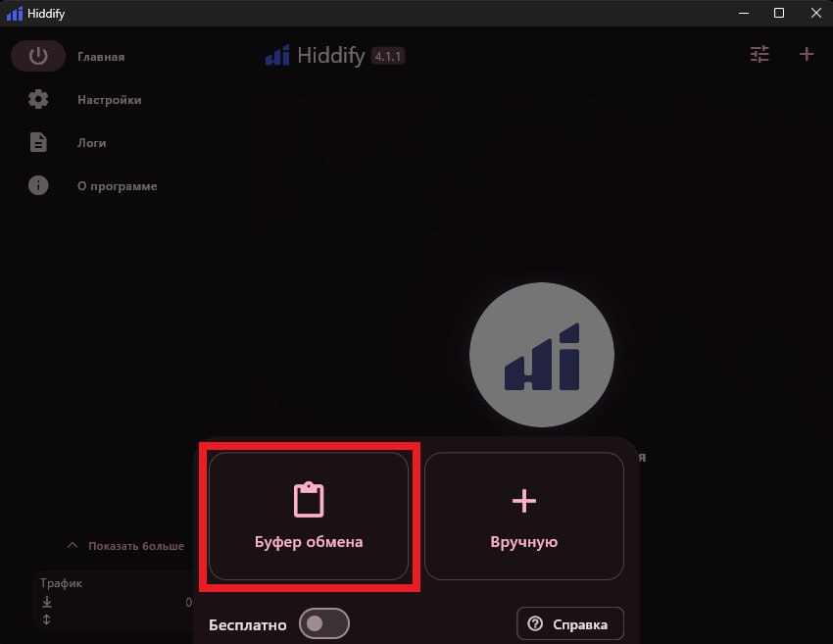Open the Настройки menu label
The height and width of the screenshot is (644, 833).
[110, 100]
